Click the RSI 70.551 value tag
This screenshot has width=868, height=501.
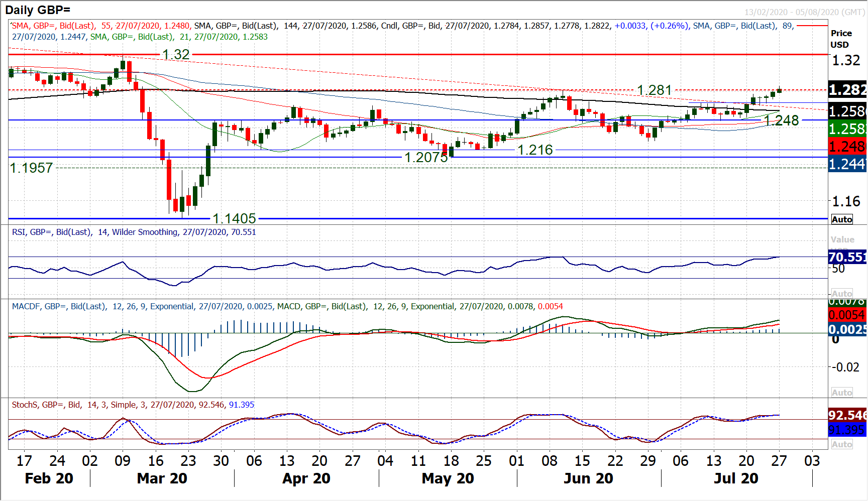(847, 257)
